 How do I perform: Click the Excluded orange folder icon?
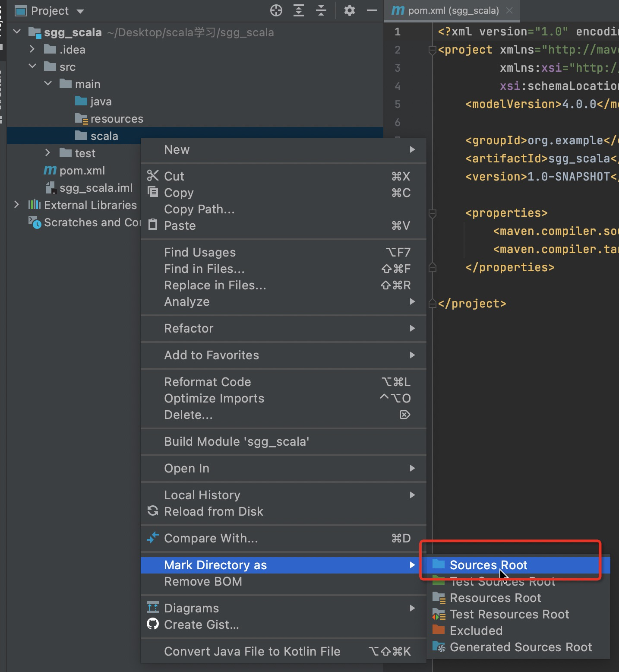pyautogui.click(x=439, y=630)
